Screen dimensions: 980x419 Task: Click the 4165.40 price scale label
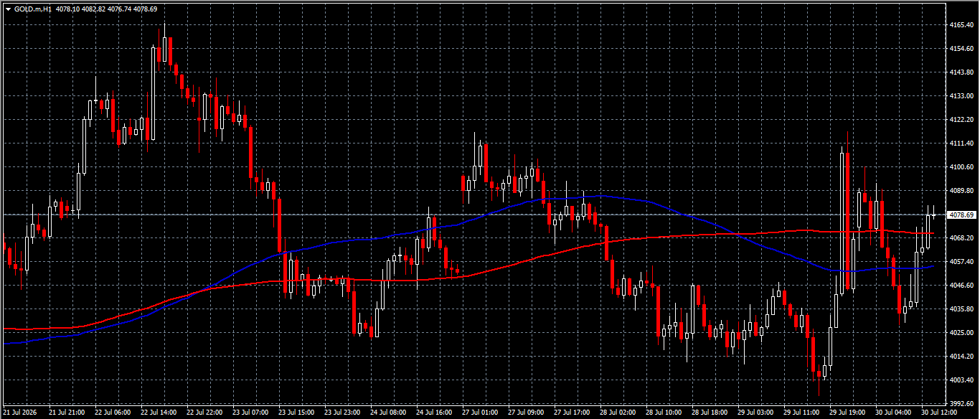click(x=960, y=25)
